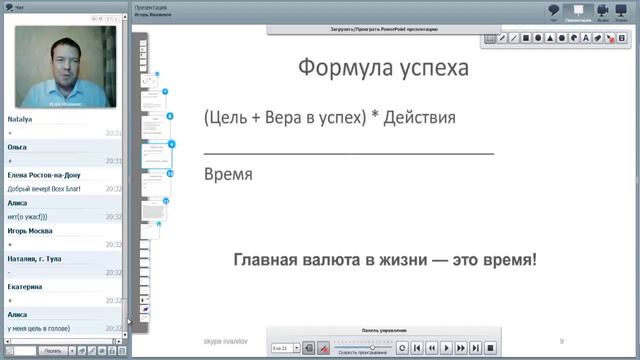Click the replay loop button in control panel
Screen dimensions: 640x360
click(x=402, y=348)
